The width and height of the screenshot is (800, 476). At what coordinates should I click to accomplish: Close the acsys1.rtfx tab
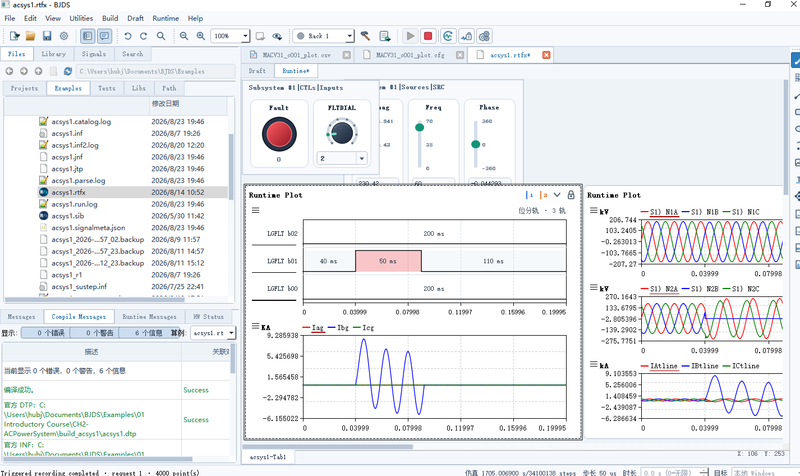tap(546, 55)
